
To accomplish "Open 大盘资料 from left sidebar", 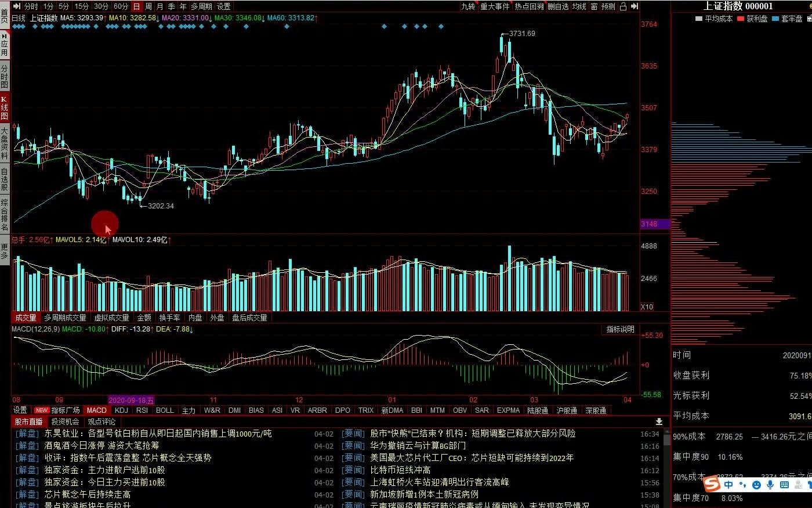I will [x=4, y=143].
